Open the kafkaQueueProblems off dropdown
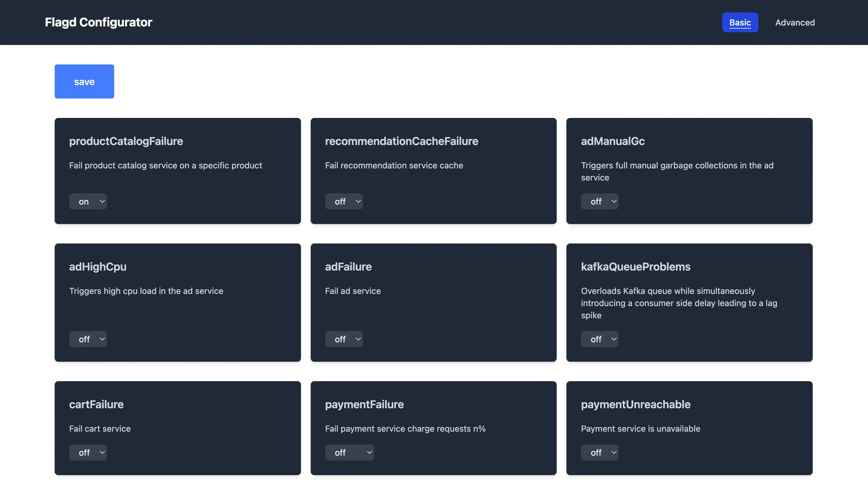The width and height of the screenshot is (868, 490). 600,339
